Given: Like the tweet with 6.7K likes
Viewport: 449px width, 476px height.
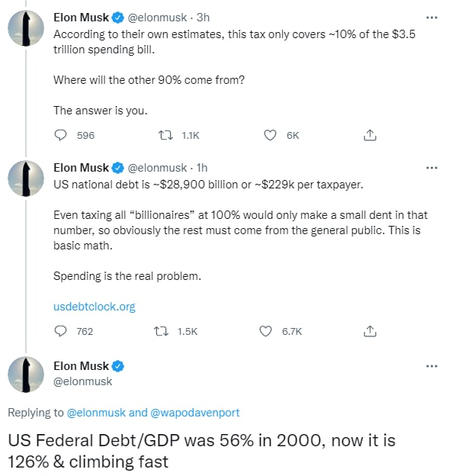Looking at the screenshot, I should (265, 331).
